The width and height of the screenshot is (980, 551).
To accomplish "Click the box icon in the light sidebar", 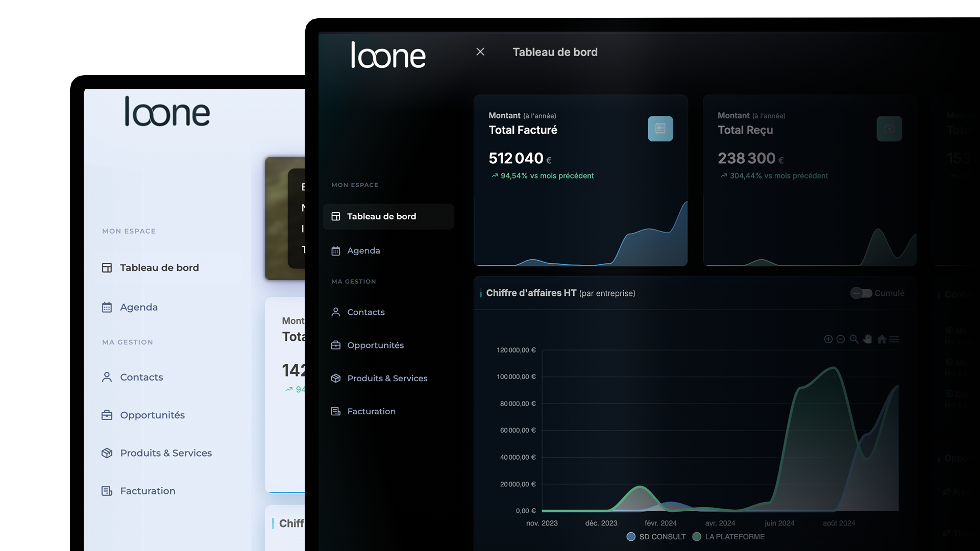I will click(107, 453).
